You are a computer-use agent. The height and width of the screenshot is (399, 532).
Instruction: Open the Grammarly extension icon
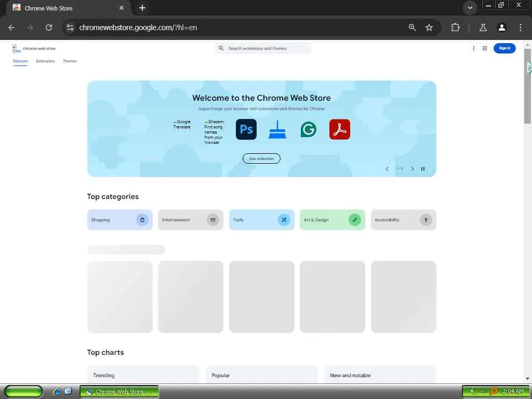click(309, 129)
